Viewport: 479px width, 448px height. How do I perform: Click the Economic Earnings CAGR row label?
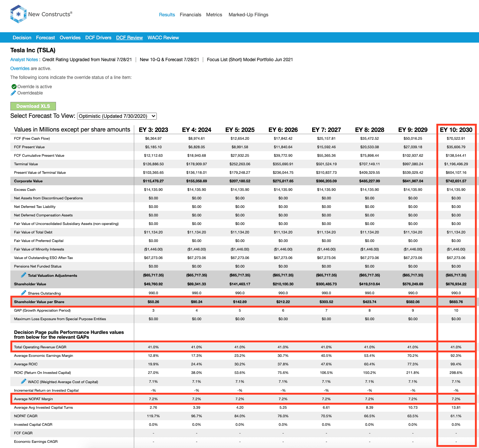point(36,442)
